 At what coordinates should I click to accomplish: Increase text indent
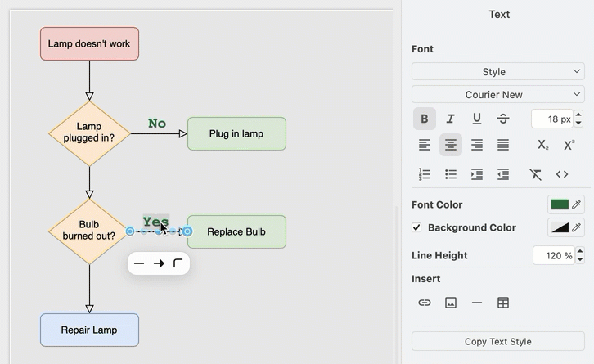[x=476, y=174]
